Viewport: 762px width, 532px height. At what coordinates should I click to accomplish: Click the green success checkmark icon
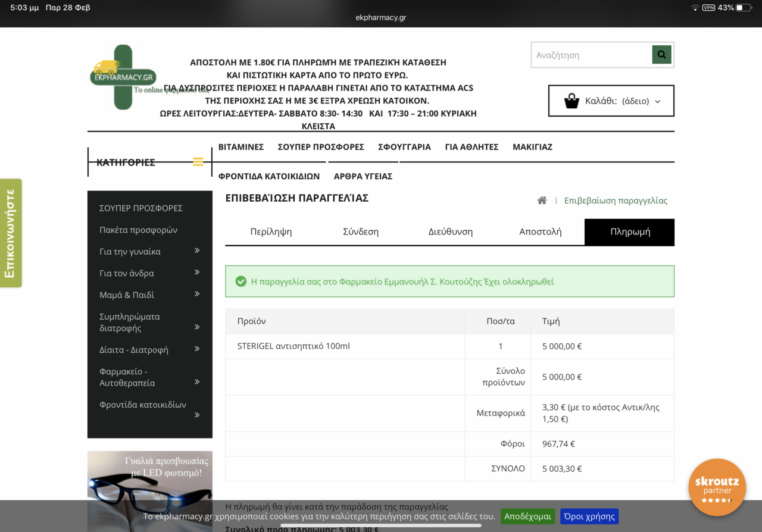coord(241,281)
